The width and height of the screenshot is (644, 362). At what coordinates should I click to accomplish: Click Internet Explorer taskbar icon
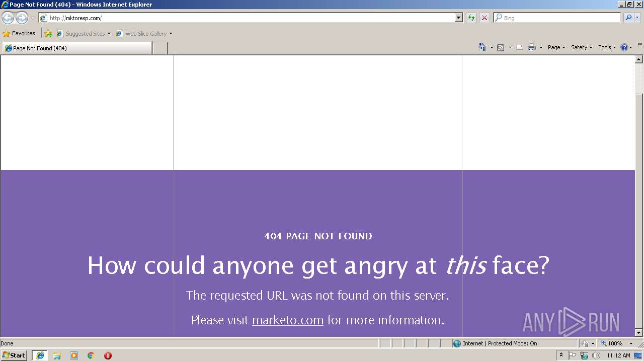coord(40,355)
